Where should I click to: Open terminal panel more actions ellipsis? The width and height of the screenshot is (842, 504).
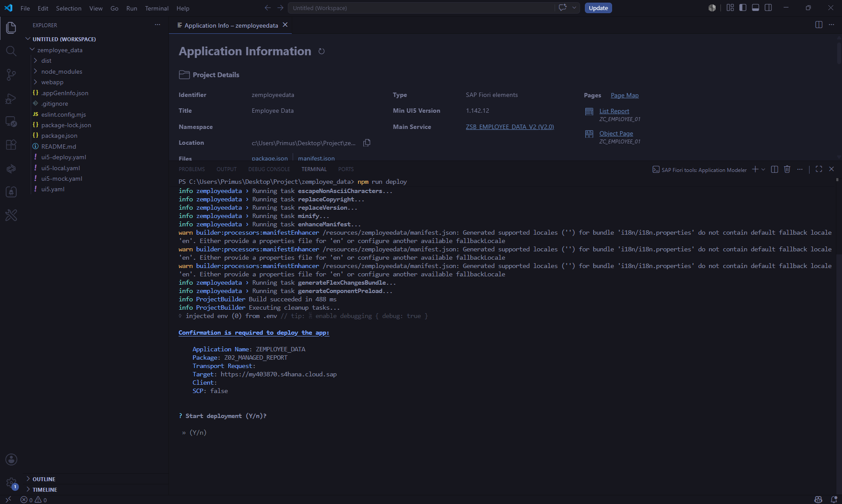[x=800, y=169]
